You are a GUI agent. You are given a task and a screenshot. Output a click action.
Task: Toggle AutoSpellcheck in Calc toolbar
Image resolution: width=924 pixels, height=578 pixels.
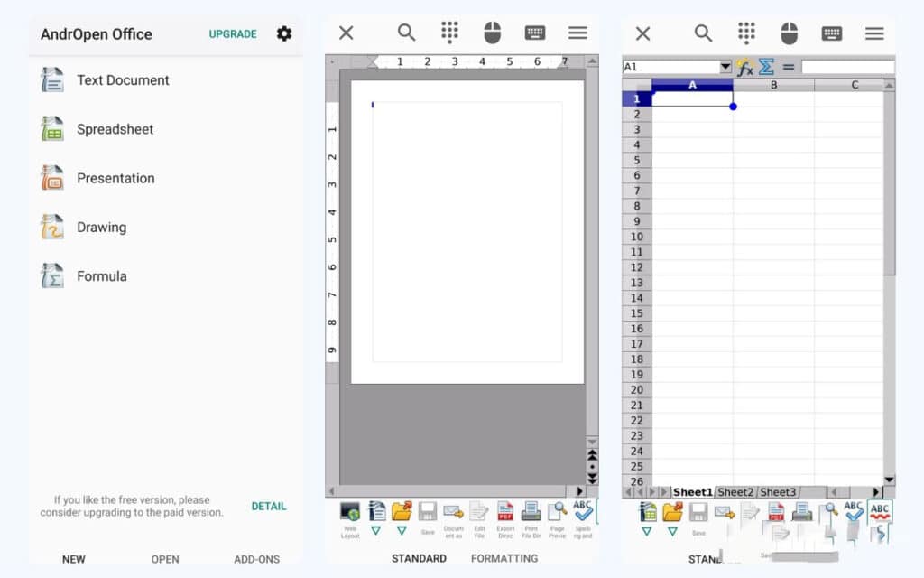tap(880, 511)
